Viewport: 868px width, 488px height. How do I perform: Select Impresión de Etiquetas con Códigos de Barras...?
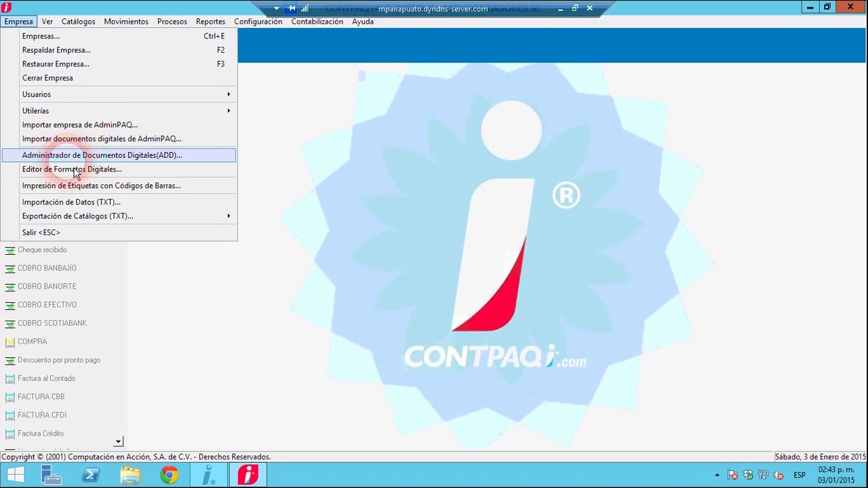pyautogui.click(x=119, y=186)
